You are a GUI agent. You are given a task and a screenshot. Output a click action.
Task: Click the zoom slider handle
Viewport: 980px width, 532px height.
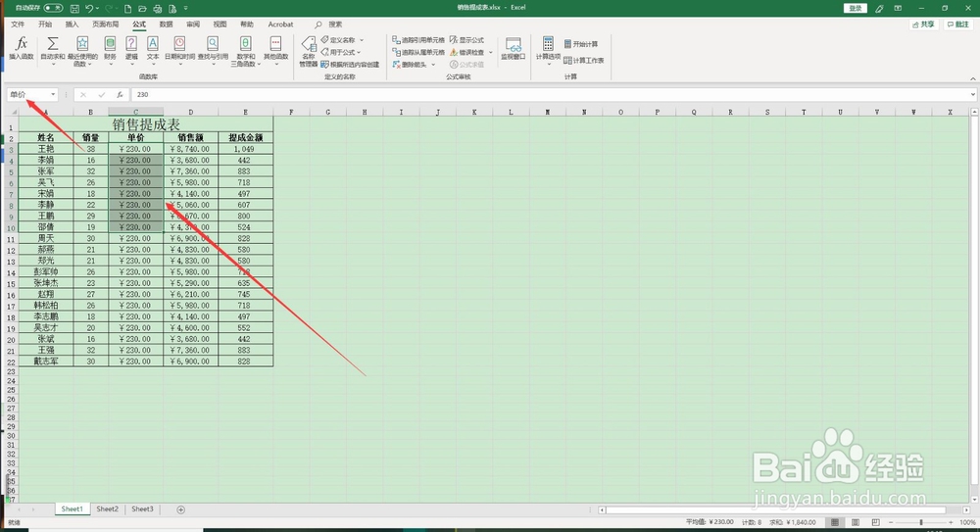click(x=920, y=522)
